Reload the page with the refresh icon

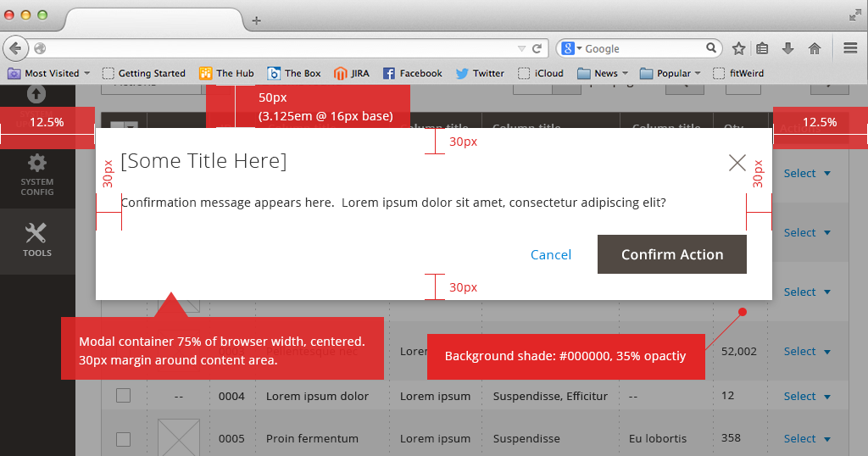click(x=537, y=48)
